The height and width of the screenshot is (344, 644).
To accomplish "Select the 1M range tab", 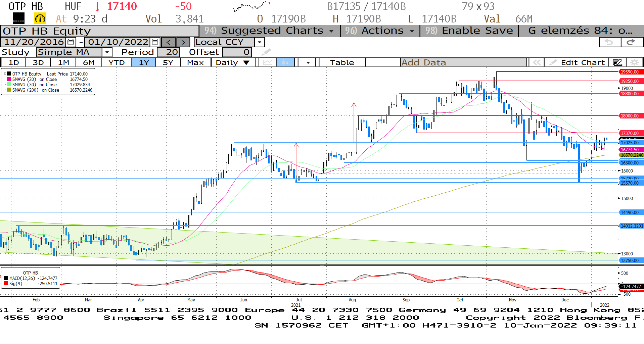I will [63, 62].
